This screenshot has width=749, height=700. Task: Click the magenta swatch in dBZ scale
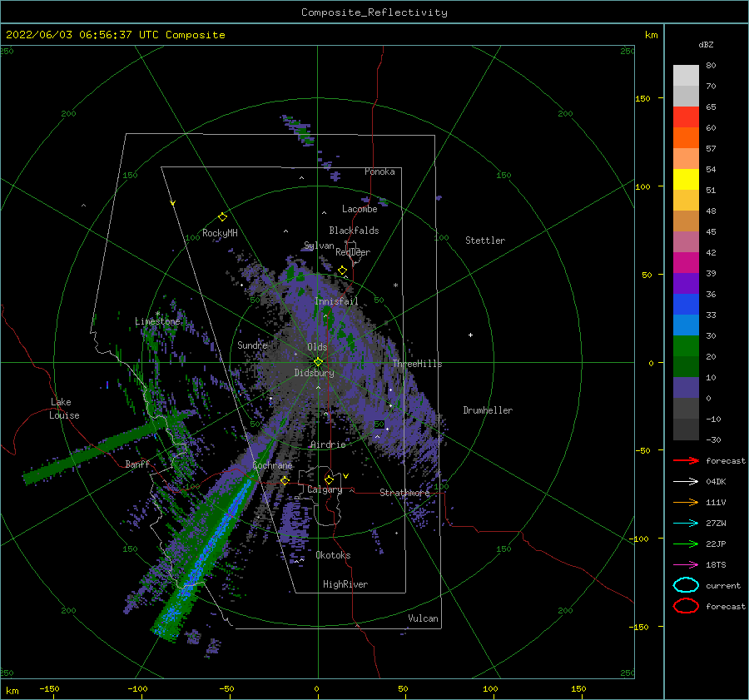coord(686,262)
